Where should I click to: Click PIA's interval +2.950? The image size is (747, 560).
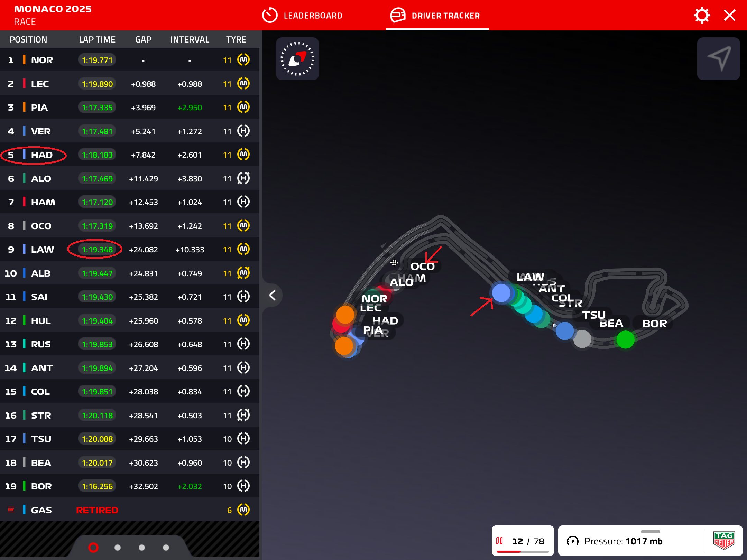pos(190,108)
